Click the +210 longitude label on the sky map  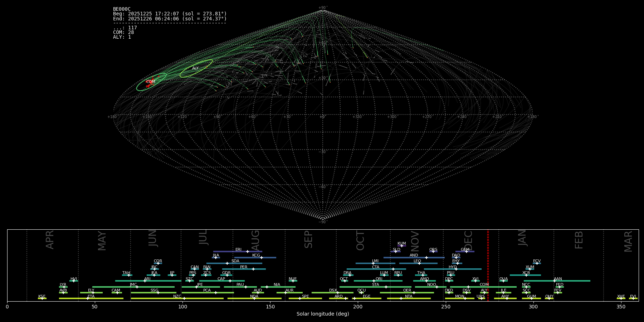(x=497, y=117)
